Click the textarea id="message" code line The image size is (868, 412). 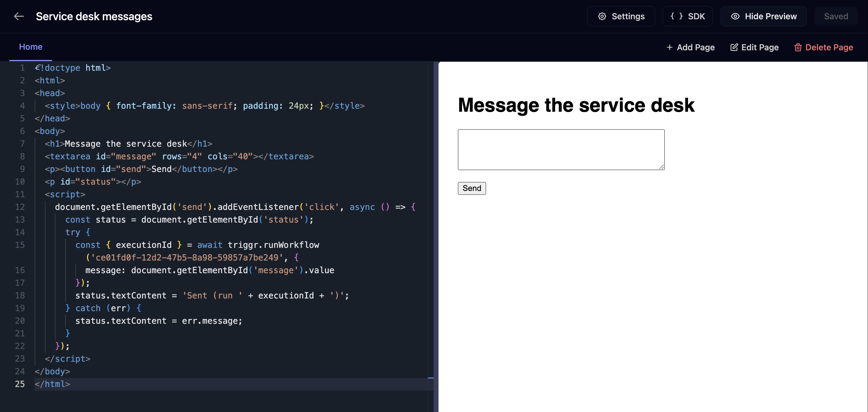pos(179,157)
